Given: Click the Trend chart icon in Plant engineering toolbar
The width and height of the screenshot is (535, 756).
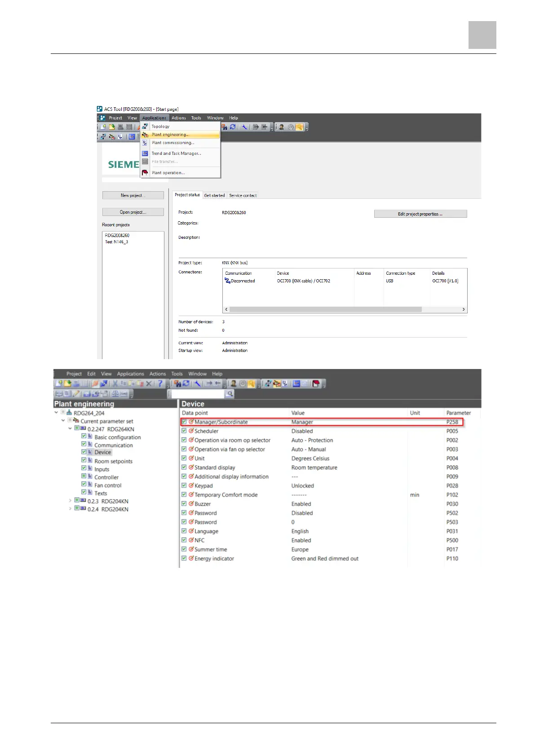Looking at the screenshot, I should [296, 383].
